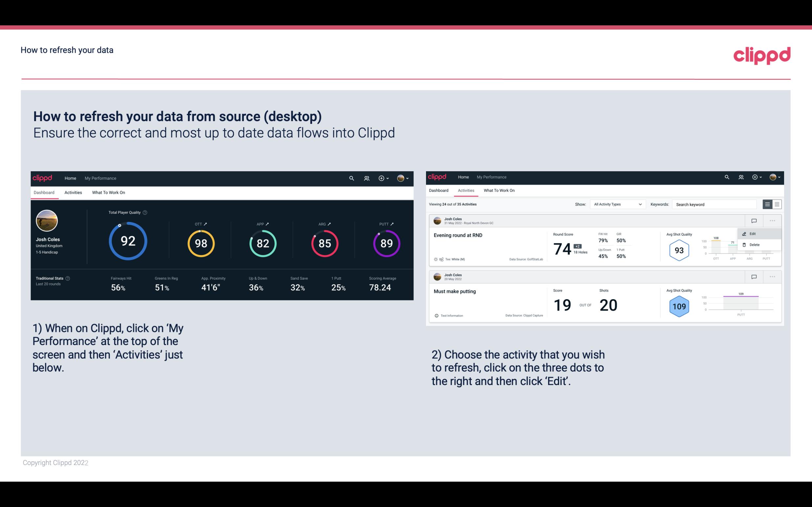Viewport: 812px width, 507px height.
Task: Click the three dots menu on Evening round
Action: (772, 220)
